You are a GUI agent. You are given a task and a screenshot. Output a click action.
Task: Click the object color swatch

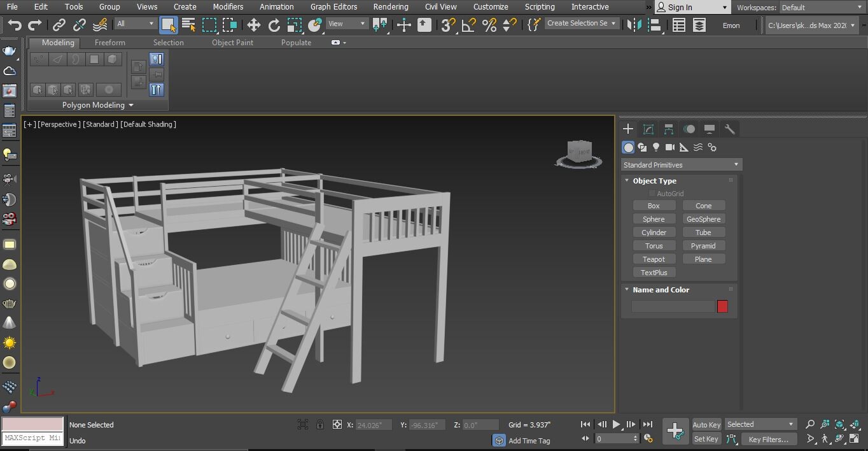[722, 306]
